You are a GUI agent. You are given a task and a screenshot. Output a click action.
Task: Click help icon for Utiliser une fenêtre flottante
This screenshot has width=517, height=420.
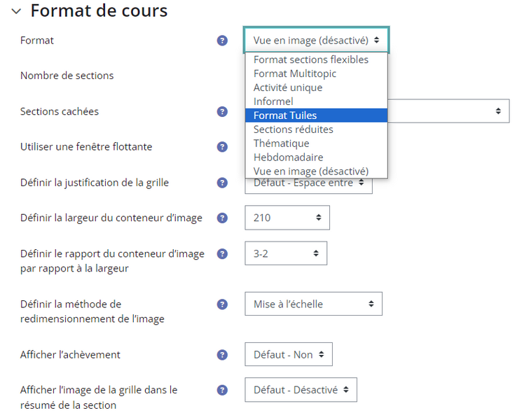tap(222, 147)
